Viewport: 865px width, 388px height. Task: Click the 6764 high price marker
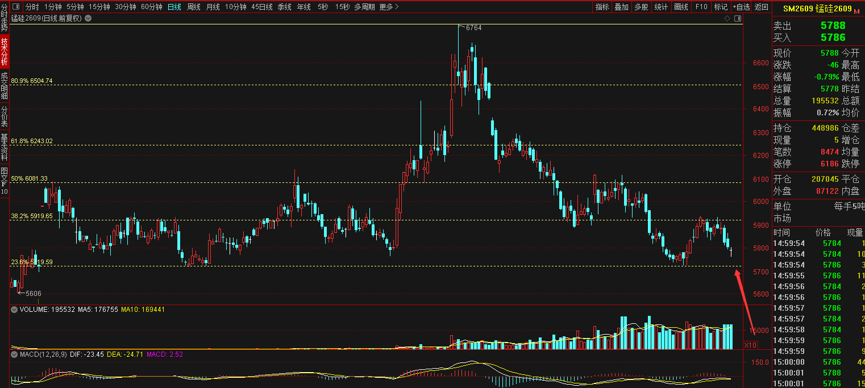(473, 28)
